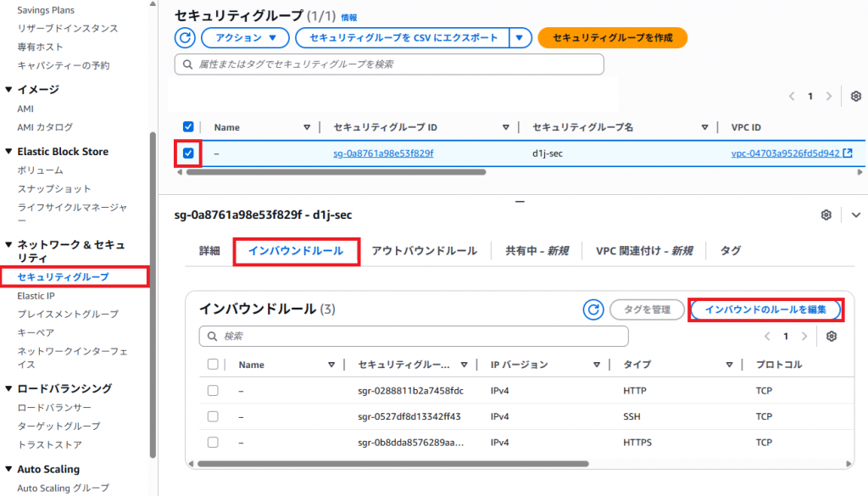Viewport: 868px width, 496px height.
Task: Open VPC ID external link icon
Action: (847, 153)
